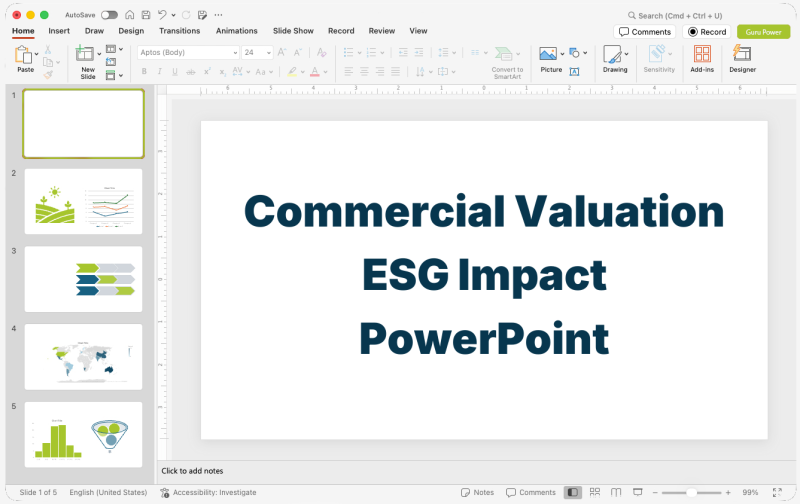
Task: Open the line spacing dropdown
Action: click(x=454, y=53)
